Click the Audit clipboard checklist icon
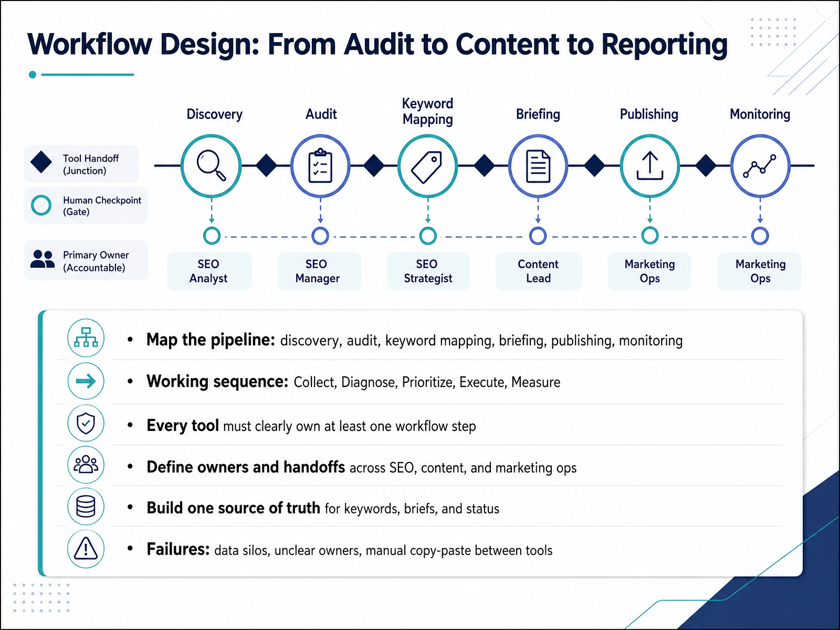This screenshot has height=630, width=840. coord(320,166)
